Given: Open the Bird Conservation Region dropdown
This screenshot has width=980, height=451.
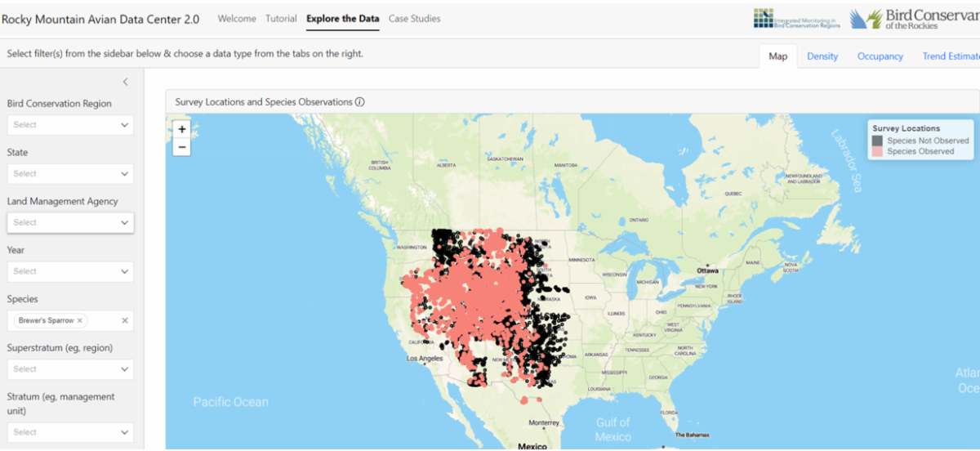Looking at the screenshot, I should click(69, 125).
